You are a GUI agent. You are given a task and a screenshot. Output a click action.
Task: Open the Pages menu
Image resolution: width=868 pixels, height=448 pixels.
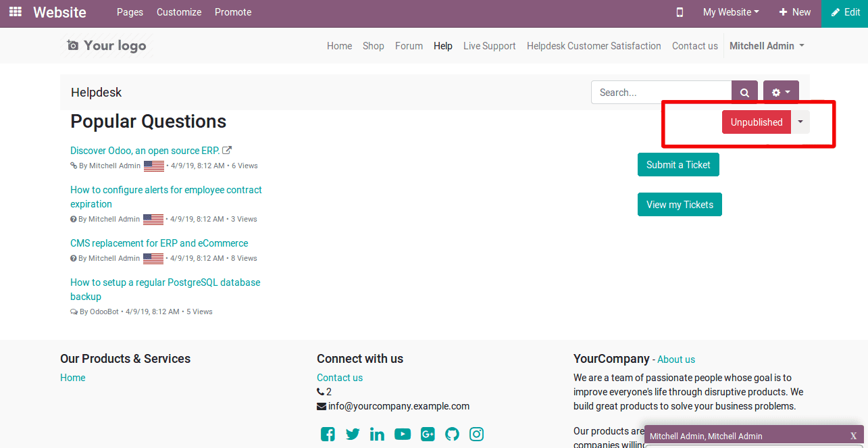[130, 12]
